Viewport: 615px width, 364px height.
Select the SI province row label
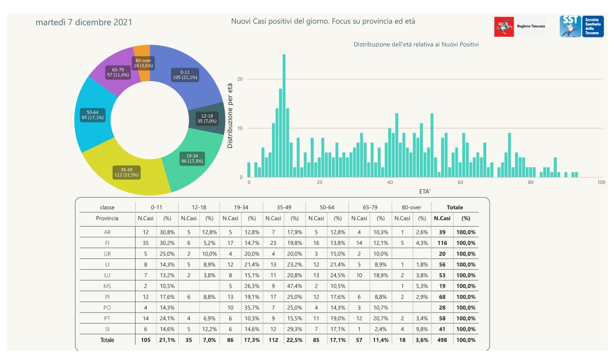click(107, 329)
